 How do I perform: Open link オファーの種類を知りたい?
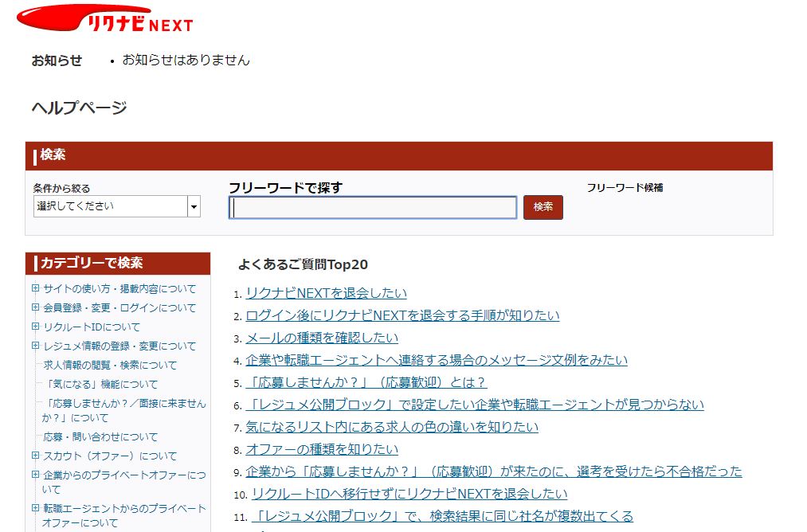pos(322,449)
